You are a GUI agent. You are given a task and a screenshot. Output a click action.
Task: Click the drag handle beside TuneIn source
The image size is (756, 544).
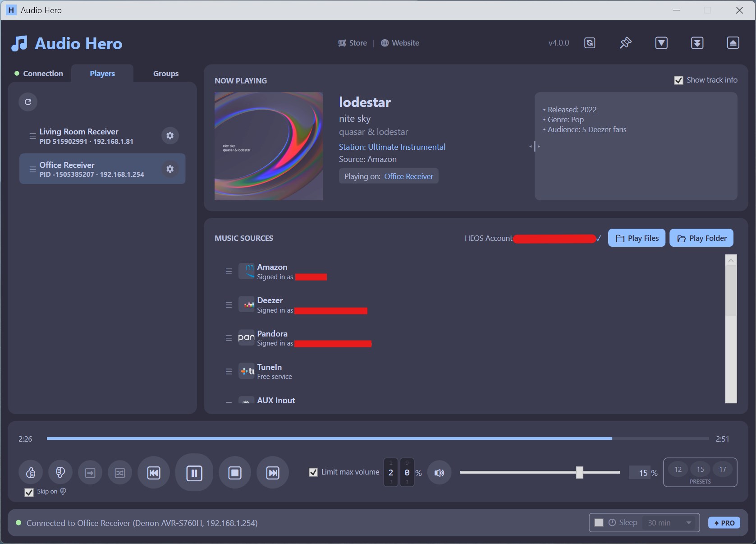(x=229, y=371)
